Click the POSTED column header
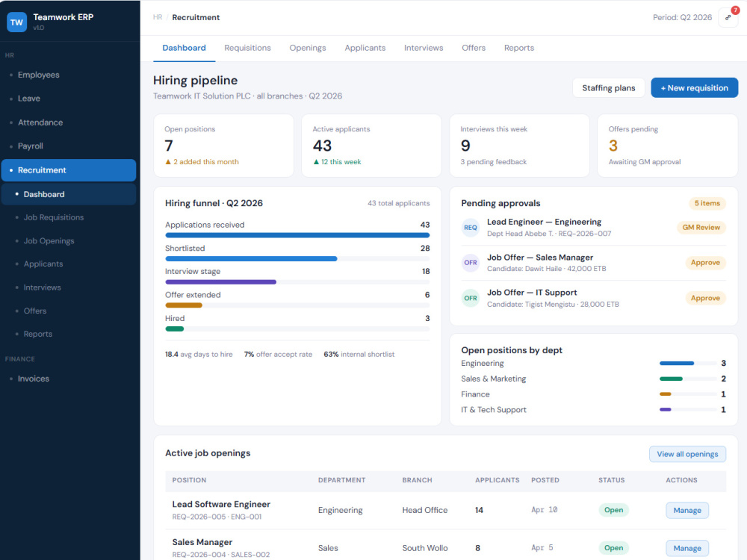The image size is (747, 560). pos(545,480)
